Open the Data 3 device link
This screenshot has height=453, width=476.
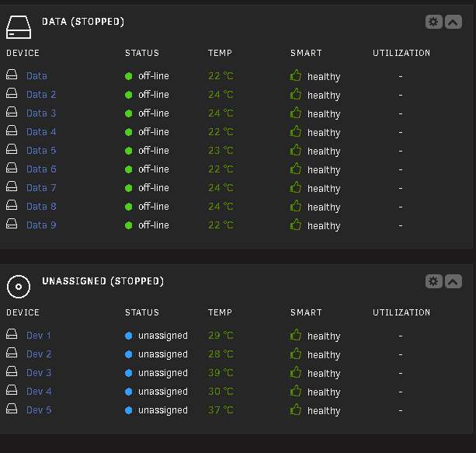[x=41, y=113]
